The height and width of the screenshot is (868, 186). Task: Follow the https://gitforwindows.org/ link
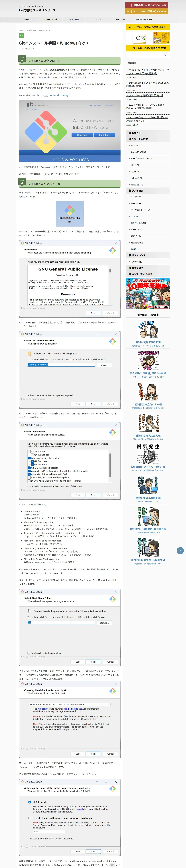tap(53, 95)
